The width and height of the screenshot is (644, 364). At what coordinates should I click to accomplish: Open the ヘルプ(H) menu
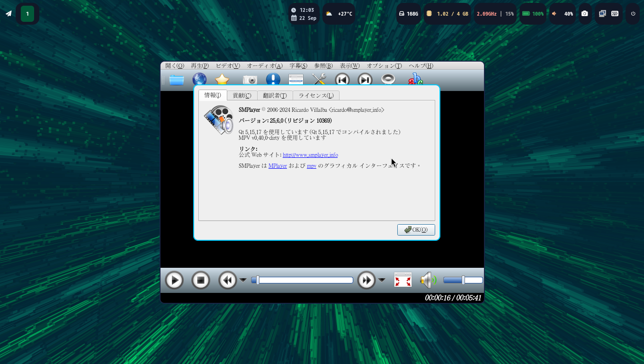pyautogui.click(x=421, y=66)
